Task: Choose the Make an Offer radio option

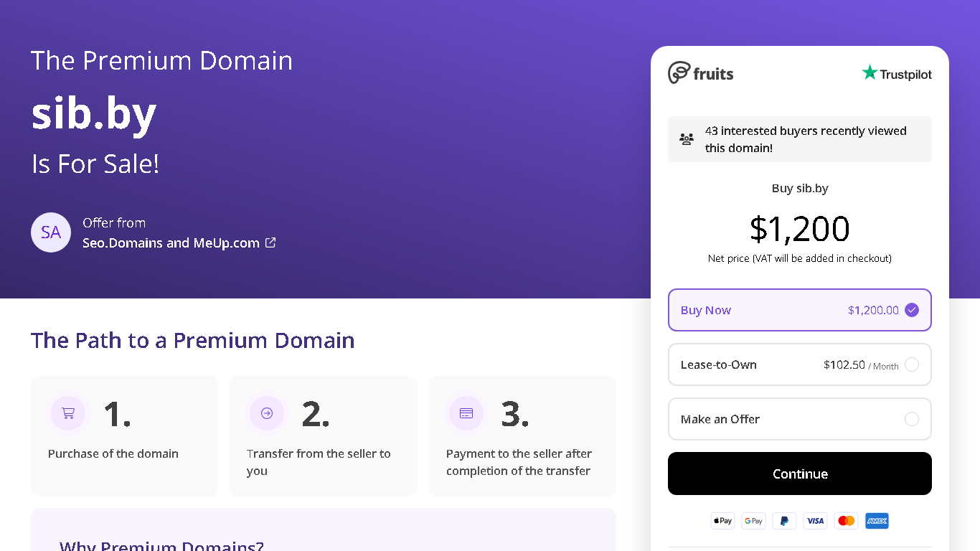Action: click(x=800, y=419)
